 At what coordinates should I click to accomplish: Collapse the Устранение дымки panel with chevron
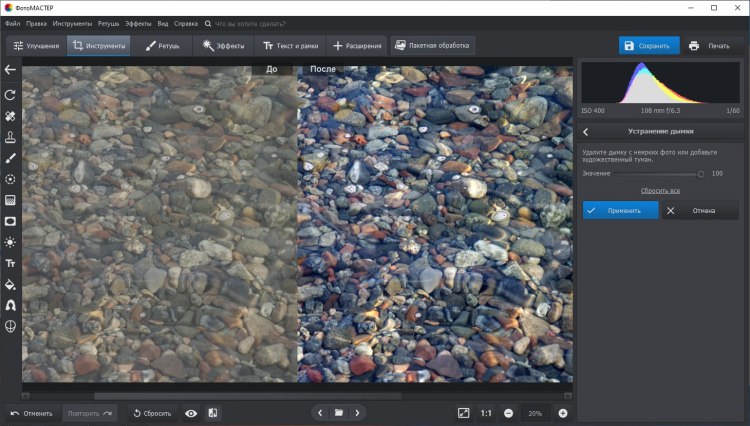[585, 131]
